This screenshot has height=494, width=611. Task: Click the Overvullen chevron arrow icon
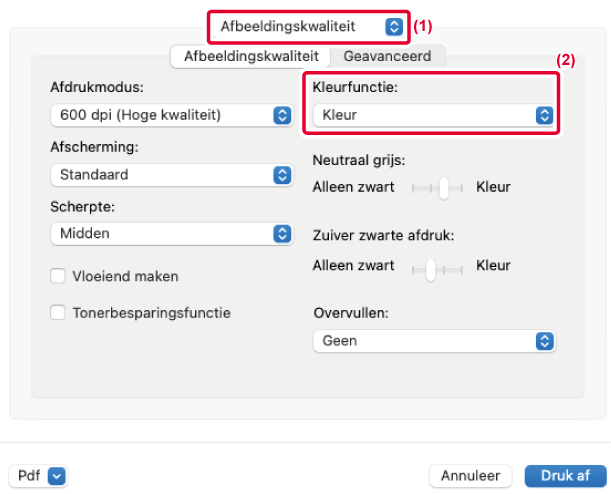coord(544,341)
